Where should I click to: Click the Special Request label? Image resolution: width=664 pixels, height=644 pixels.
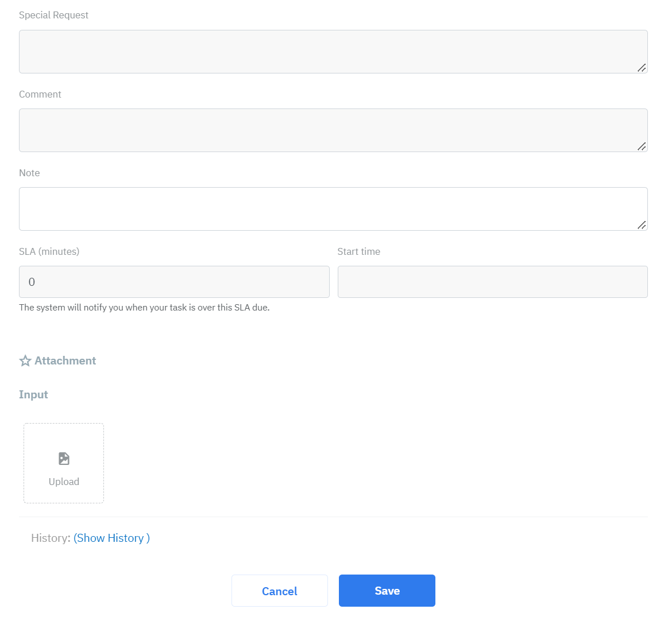point(53,15)
